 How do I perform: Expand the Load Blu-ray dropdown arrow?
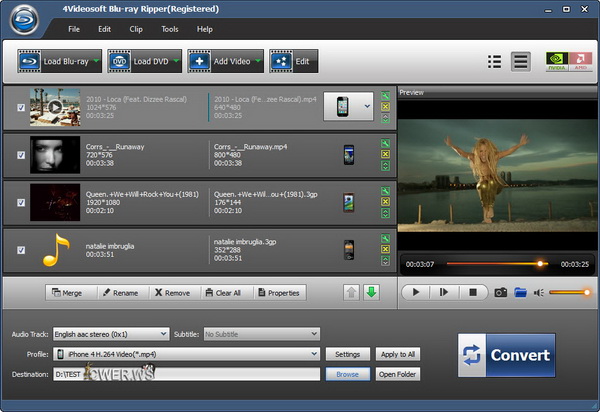[96, 62]
